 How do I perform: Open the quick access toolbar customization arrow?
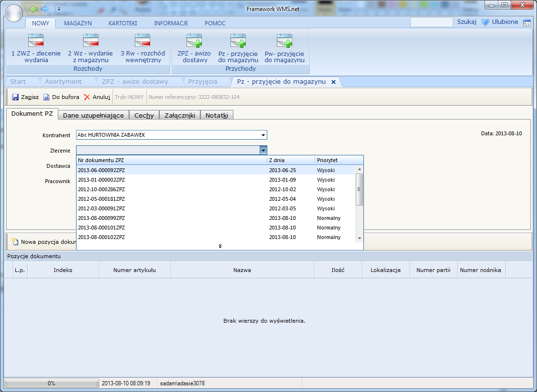(59, 9)
